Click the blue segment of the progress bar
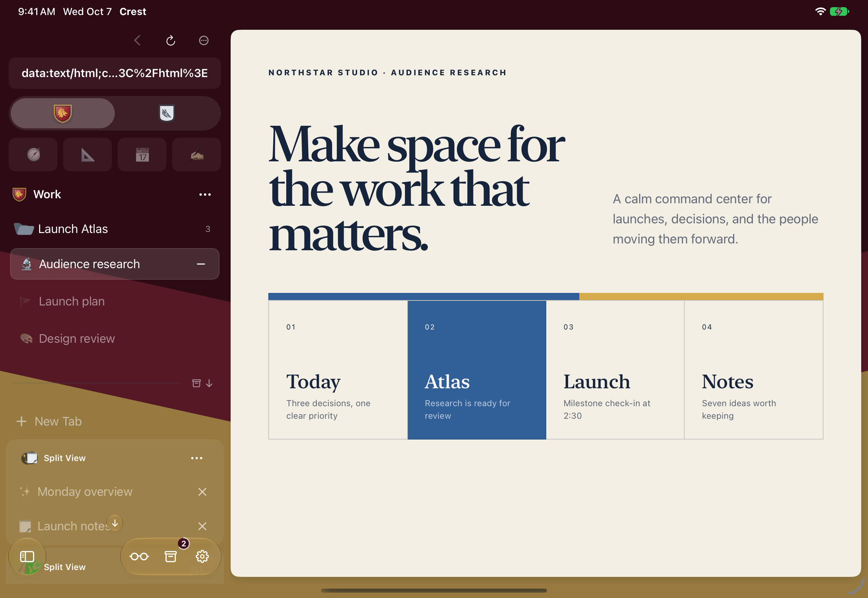The width and height of the screenshot is (868, 598). click(x=424, y=296)
